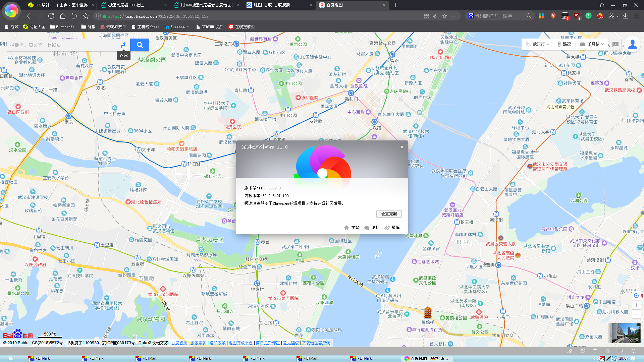The width and height of the screenshot is (644, 362).
Task: Expand the 工具箱 toolbox dropdown
Action: (592, 44)
